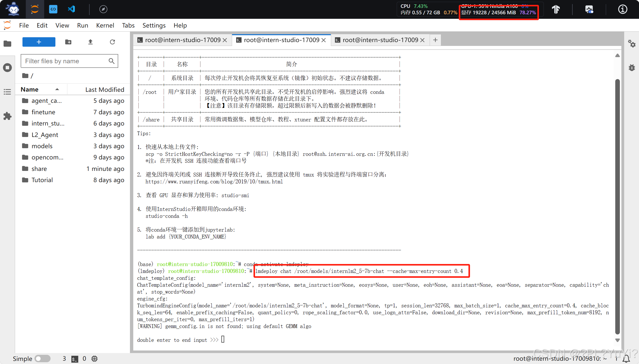
Task: Open VS Code from the top bar
Action: (71, 9)
